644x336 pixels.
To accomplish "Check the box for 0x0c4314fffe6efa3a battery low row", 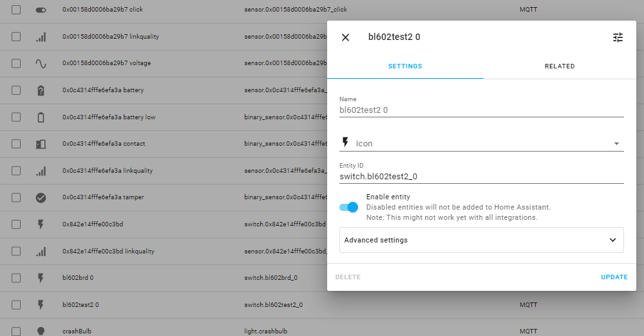I will point(16,117).
